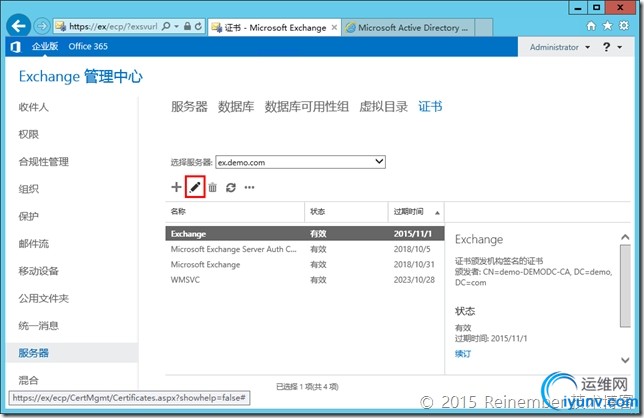Refresh the certificate list
Viewport: 644px width, 418px height.
(x=231, y=188)
